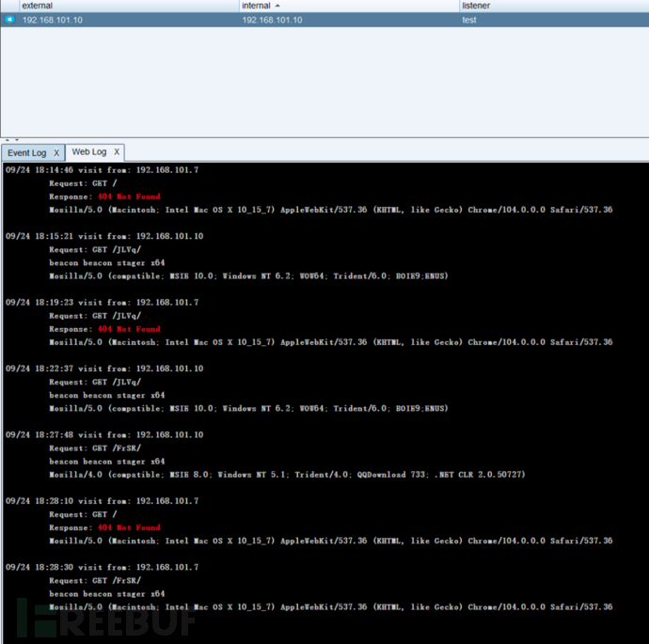Collapse the sessions pane with up arrow
Viewport: 649px width, 644px height.
coord(6,139)
